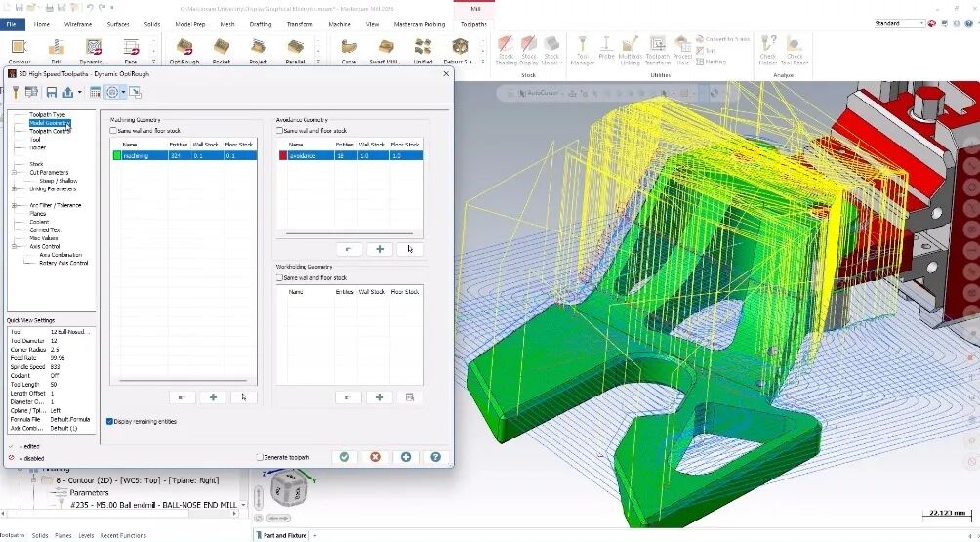Expand the Linking Parameters tree node
The height and width of the screenshot is (542, 980).
[15, 188]
